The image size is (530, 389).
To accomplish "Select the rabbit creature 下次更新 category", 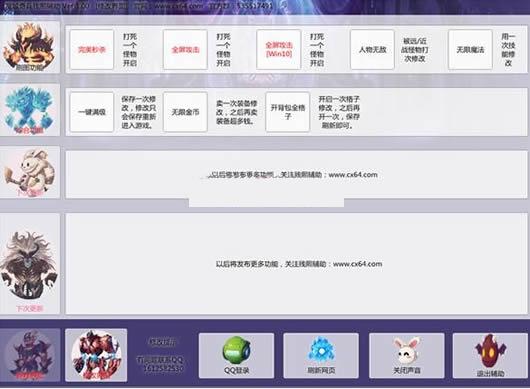I will (29, 173).
